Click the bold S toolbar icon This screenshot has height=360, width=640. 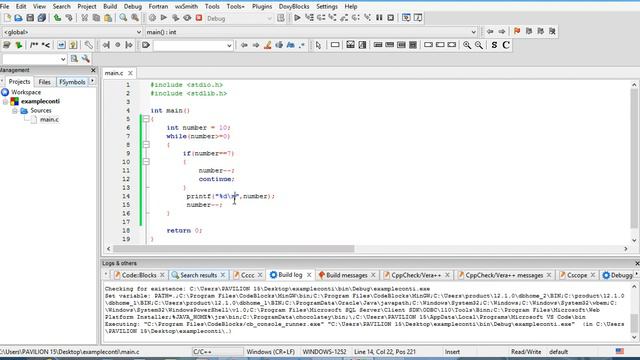click(494, 45)
